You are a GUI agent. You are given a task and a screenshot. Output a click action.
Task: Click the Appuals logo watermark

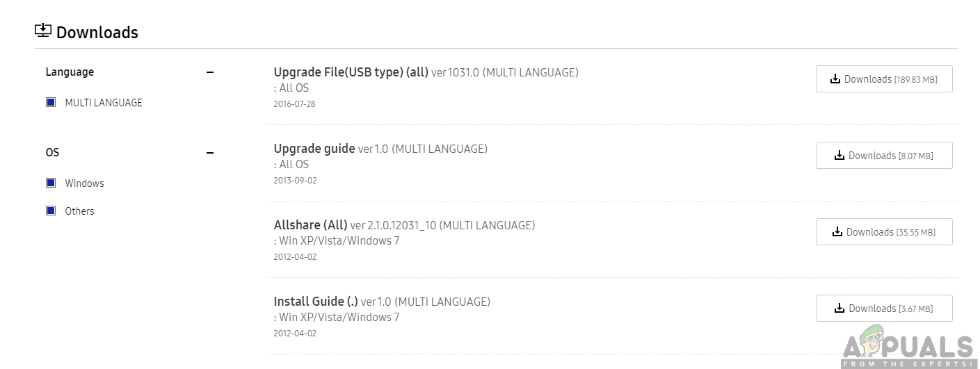[908, 349]
